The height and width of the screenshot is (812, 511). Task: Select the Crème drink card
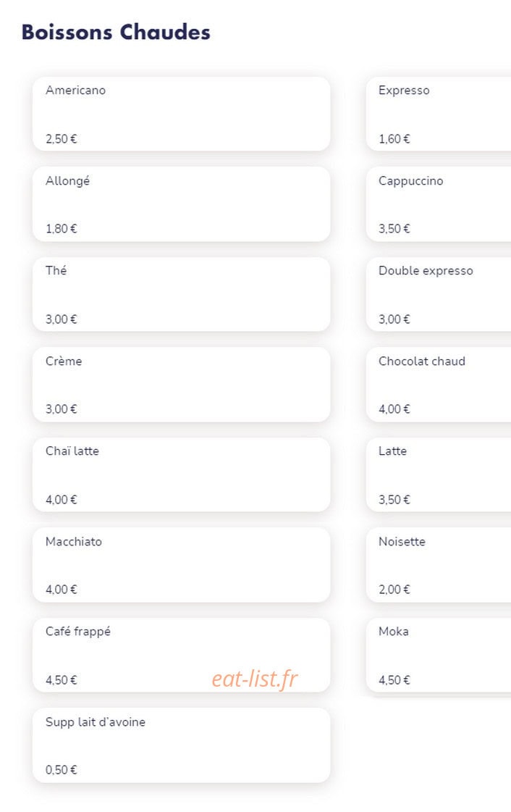click(182, 384)
